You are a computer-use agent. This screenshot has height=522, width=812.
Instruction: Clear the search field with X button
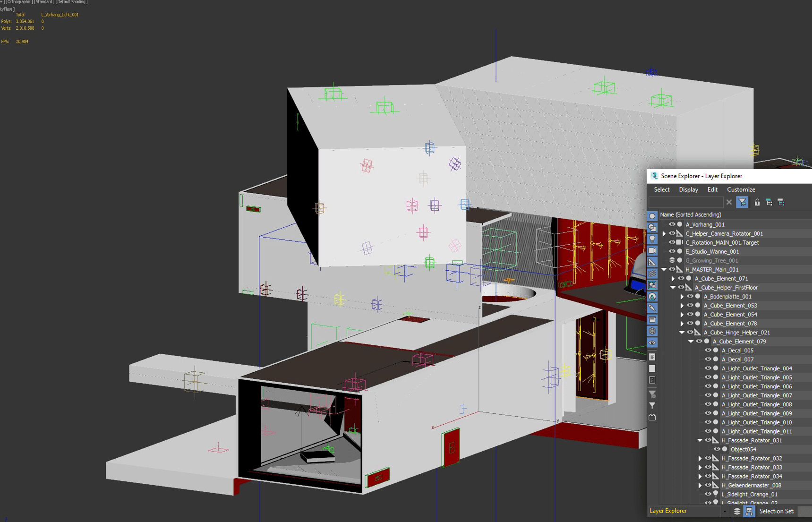729,203
